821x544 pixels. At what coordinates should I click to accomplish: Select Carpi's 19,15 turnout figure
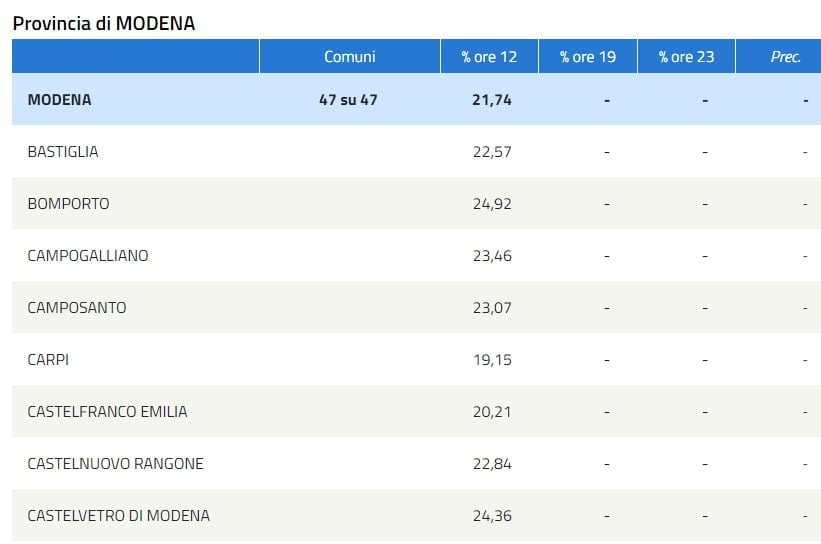click(x=491, y=360)
